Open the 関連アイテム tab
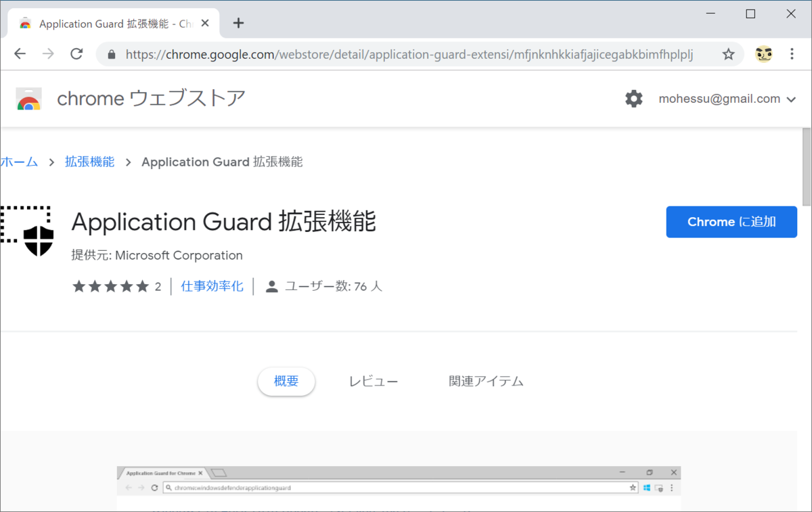The width and height of the screenshot is (812, 512). [486, 381]
